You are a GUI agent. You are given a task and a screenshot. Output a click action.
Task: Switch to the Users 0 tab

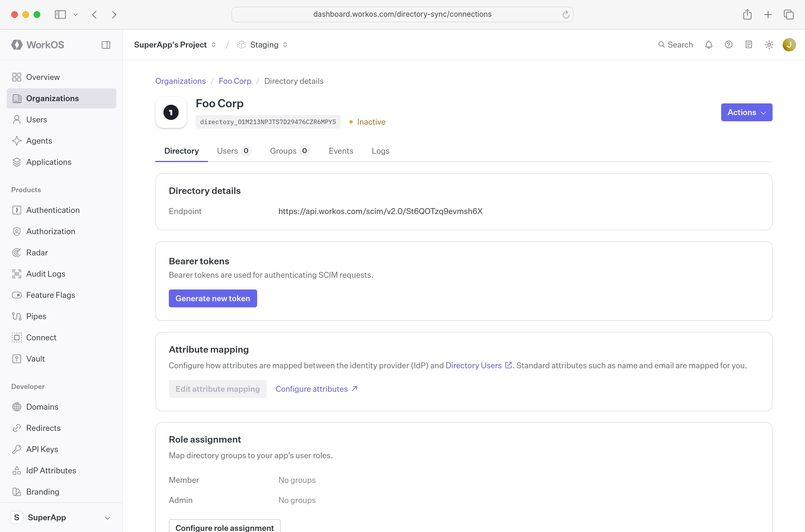pyautogui.click(x=234, y=151)
